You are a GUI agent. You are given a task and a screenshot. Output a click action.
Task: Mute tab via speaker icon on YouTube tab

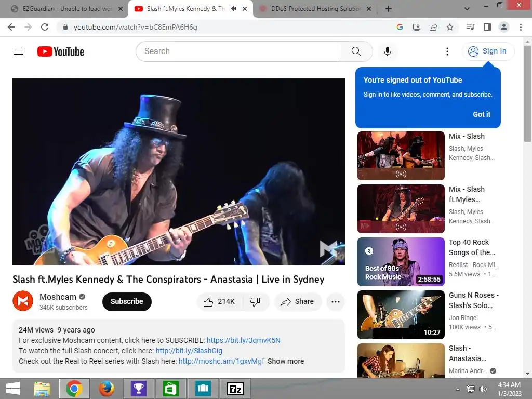click(x=233, y=9)
